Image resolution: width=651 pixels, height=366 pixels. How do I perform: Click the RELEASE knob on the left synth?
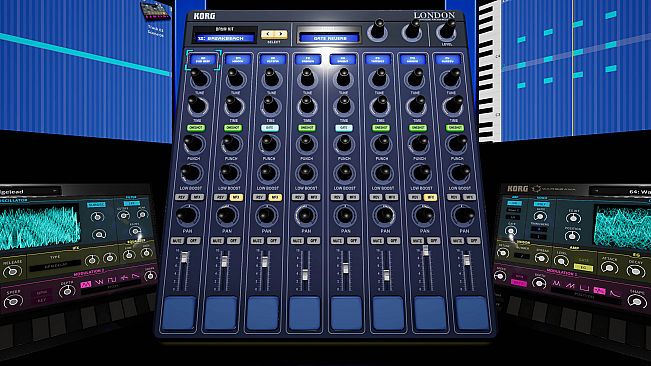point(12,272)
